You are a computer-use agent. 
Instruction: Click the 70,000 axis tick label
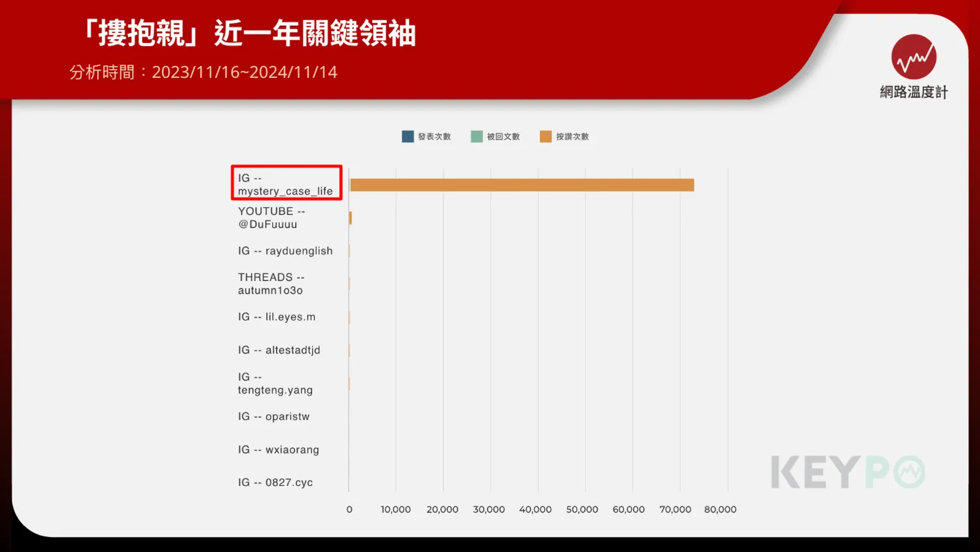[x=676, y=510]
